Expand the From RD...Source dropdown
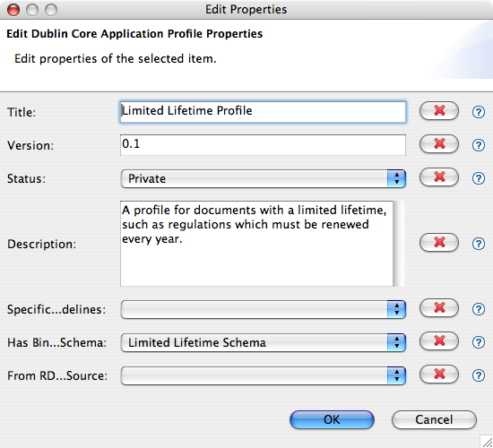 (264, 375)
